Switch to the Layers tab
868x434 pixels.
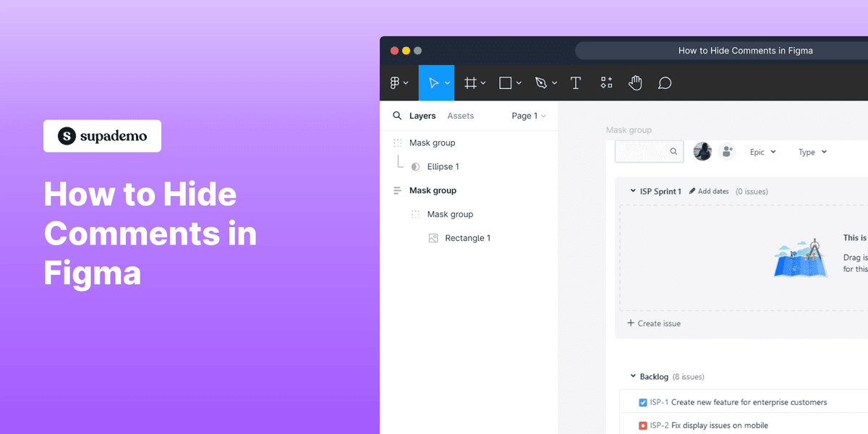click(422, 115)
